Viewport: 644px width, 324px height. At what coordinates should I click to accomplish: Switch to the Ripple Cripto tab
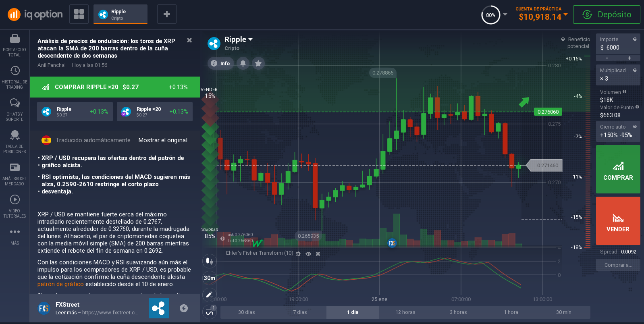pyautogui.click(x=120, y=14)
